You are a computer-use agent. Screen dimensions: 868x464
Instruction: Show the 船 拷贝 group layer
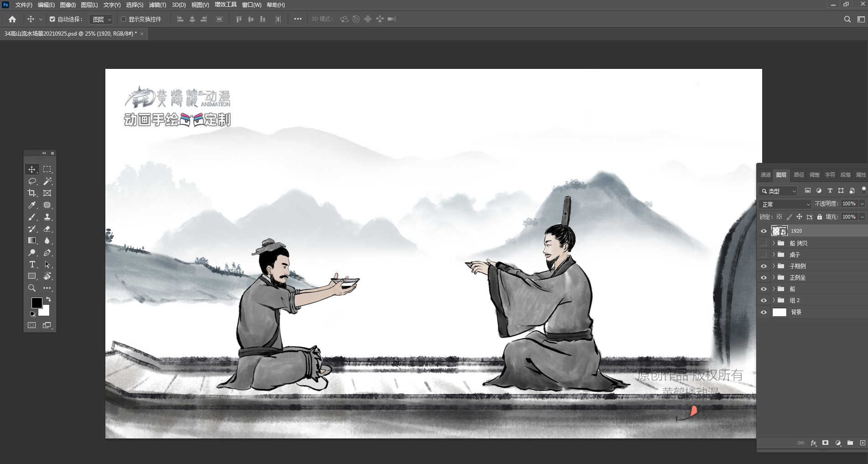pos(764,243)
